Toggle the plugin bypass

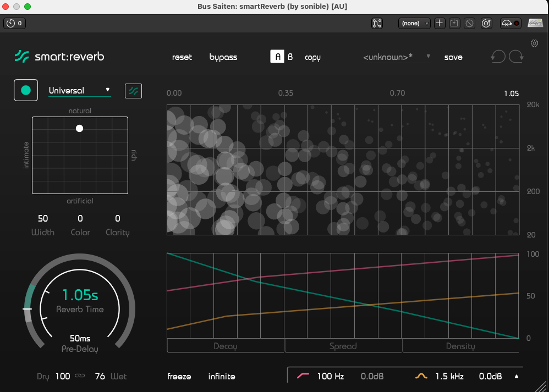[223, 57]
